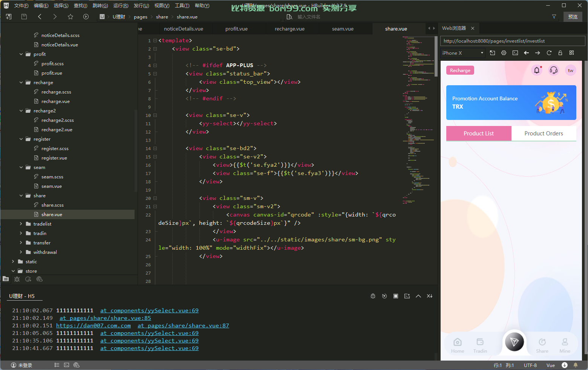Click the 预览 preview button
The height and width of the screenshot is (370, 588).
[x=573, y=17]
